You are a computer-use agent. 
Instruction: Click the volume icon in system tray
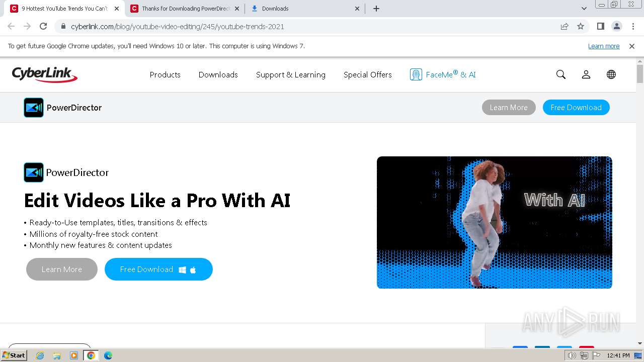[572, 355]
